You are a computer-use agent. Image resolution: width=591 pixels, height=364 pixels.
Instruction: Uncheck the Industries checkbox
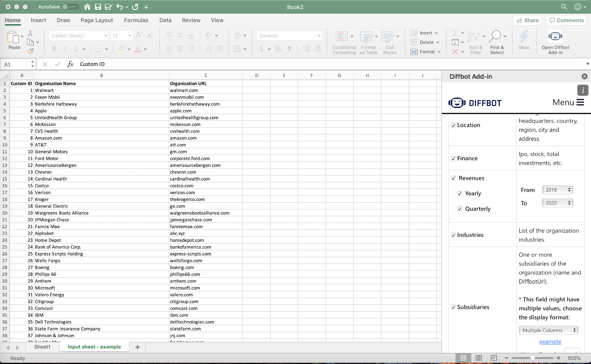(x=453, y=235)
